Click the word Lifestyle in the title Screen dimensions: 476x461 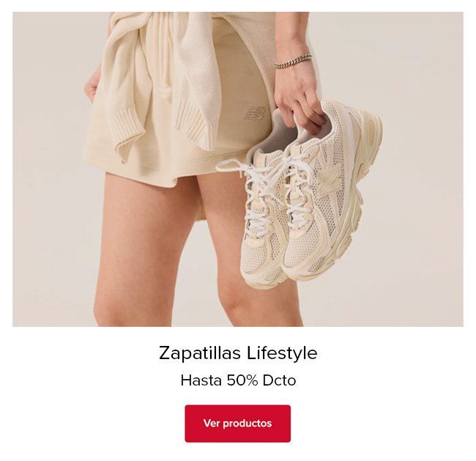pyautogui.click(x=282, y=353)
